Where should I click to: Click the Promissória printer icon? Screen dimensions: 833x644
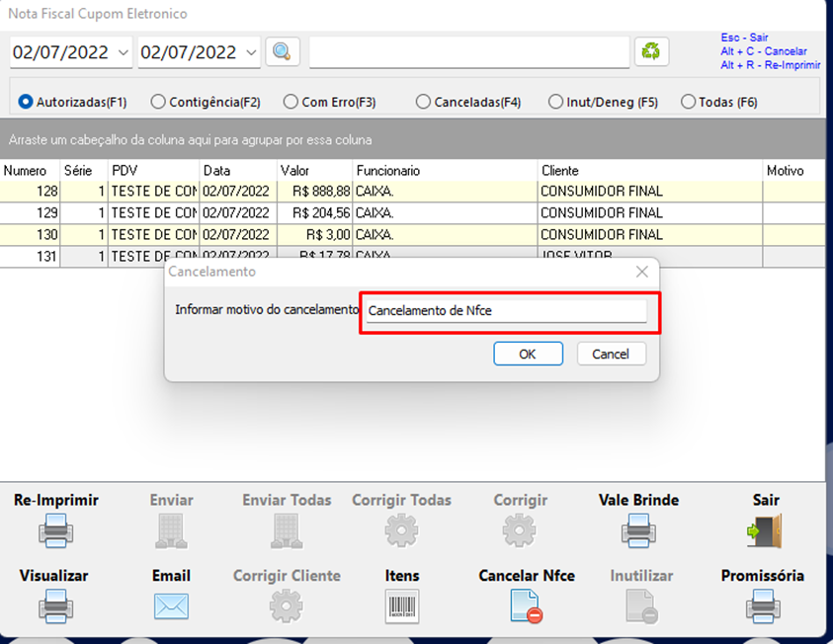(763, 606)
